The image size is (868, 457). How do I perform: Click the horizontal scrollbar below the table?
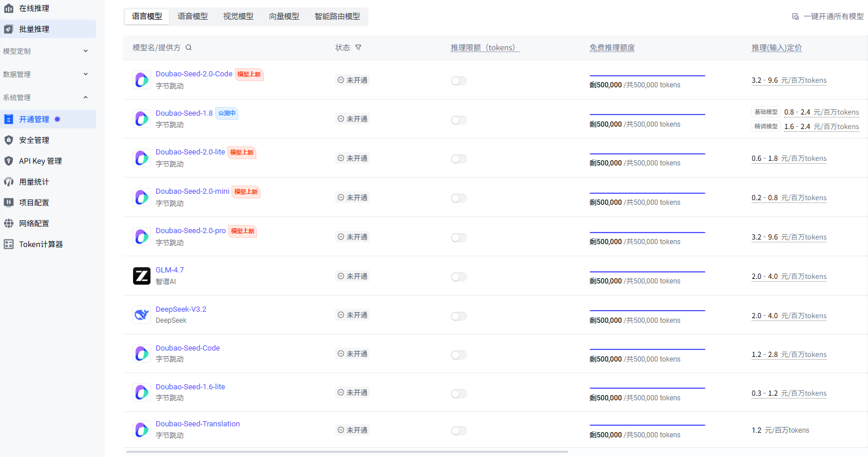click(x=347, y=451)
